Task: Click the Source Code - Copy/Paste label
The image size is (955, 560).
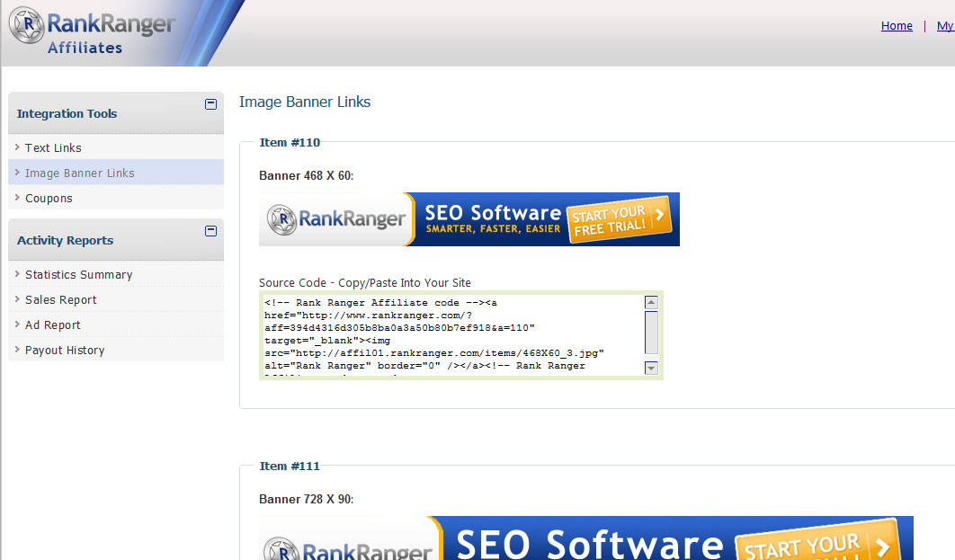Action: 365,283
